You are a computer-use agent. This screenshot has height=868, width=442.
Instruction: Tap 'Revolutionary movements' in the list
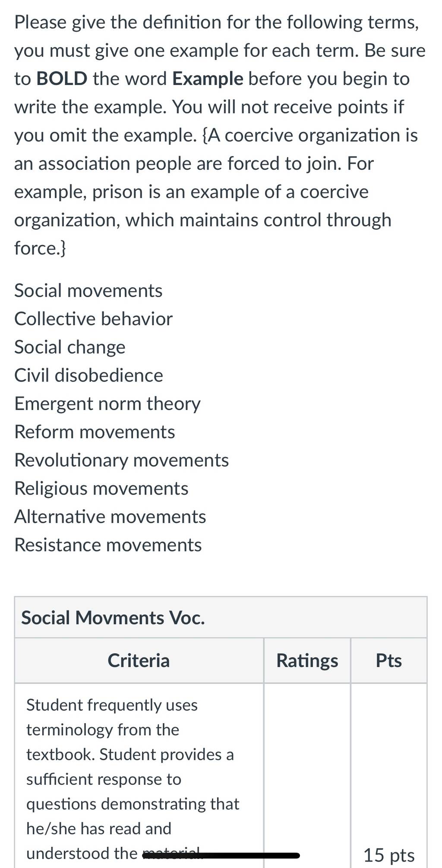click(121, 461)
